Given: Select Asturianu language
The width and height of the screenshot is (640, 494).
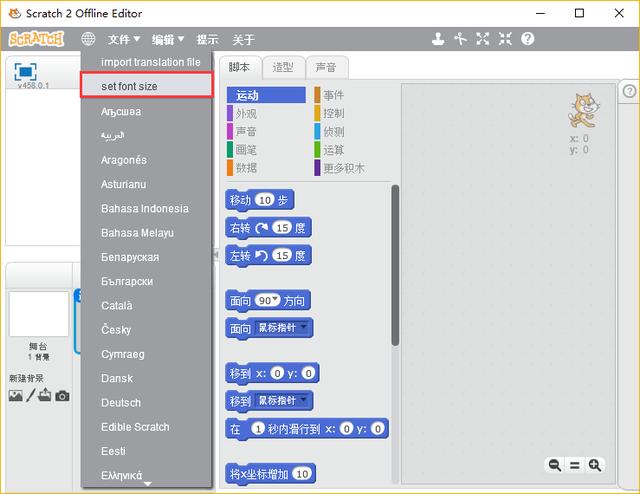Looking at the screenshot, I should pos(147,184).
